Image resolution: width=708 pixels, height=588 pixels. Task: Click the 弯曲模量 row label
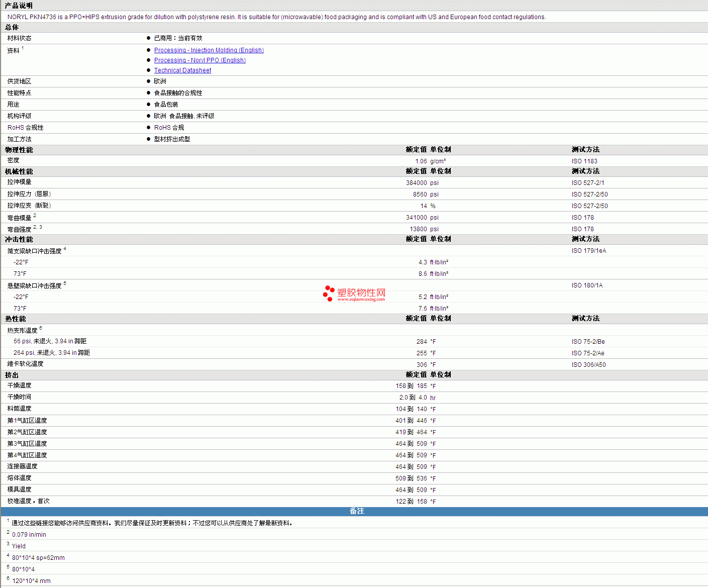[x=19, y=218]
